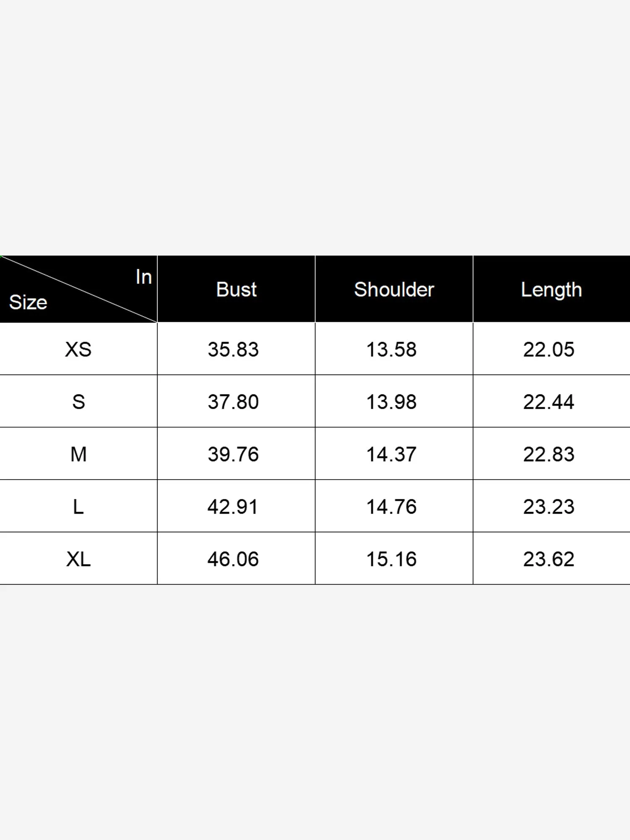Select the XS size row label

pos(78,349)
